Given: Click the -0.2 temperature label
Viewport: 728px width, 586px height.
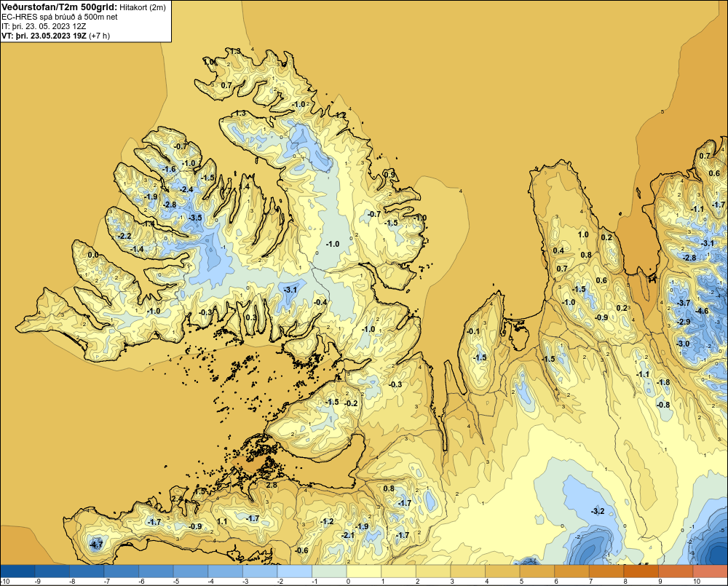Looking at the screenshot, I should [351, 403].
